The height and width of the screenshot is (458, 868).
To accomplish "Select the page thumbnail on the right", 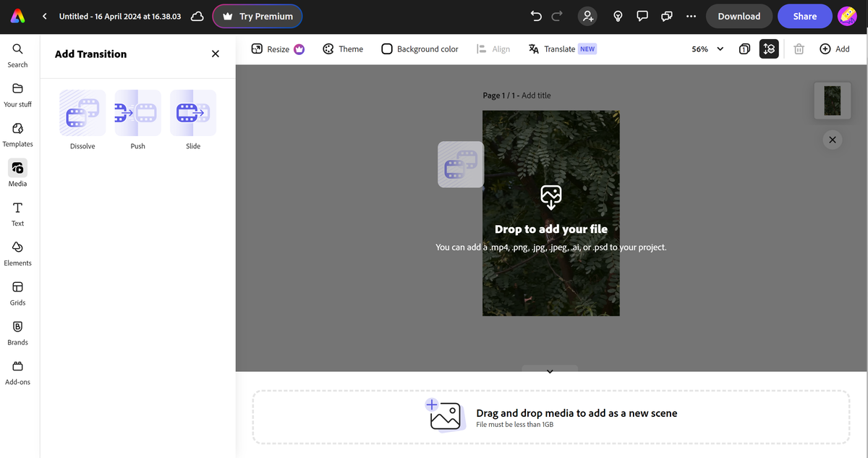I will [x=833, y=101].
